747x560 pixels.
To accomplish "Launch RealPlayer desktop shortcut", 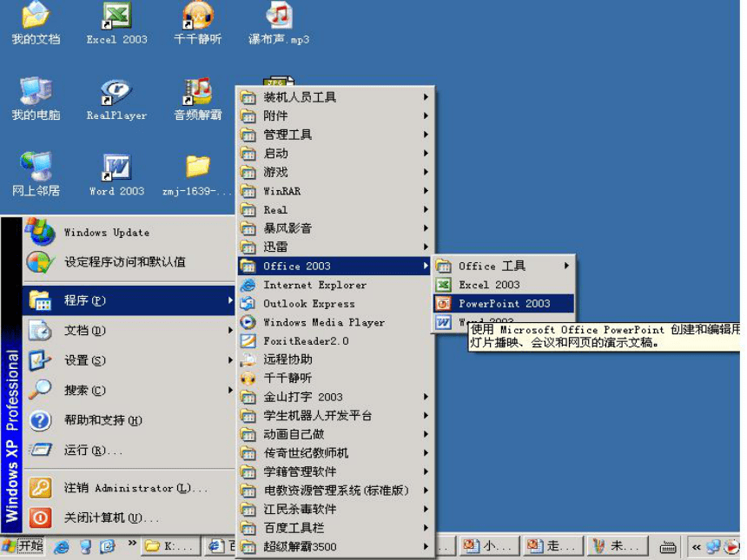I will (x=116, y=98).
